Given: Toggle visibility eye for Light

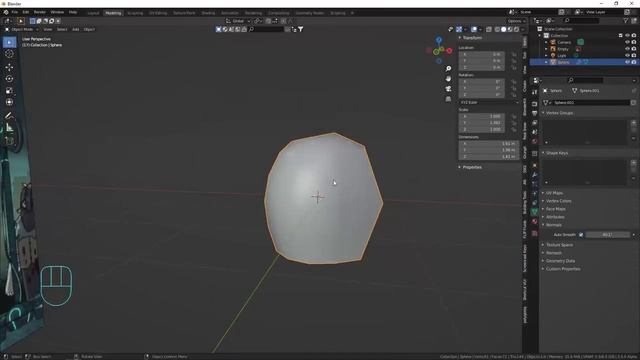Looking at the screenshot, I should point(627,55).
